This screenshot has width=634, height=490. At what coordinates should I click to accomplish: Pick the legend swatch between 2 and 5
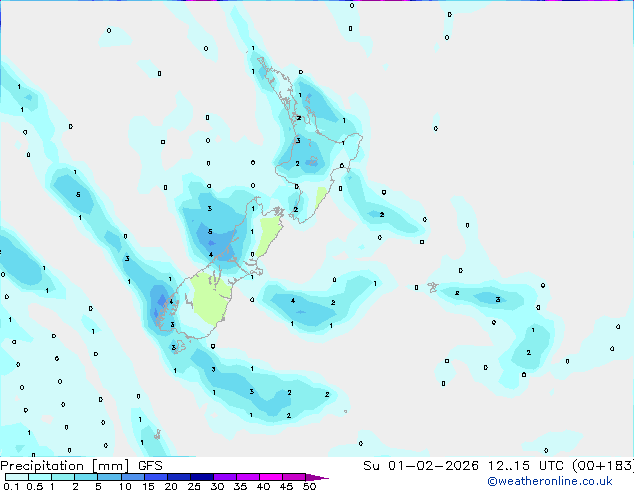point(86,477)
